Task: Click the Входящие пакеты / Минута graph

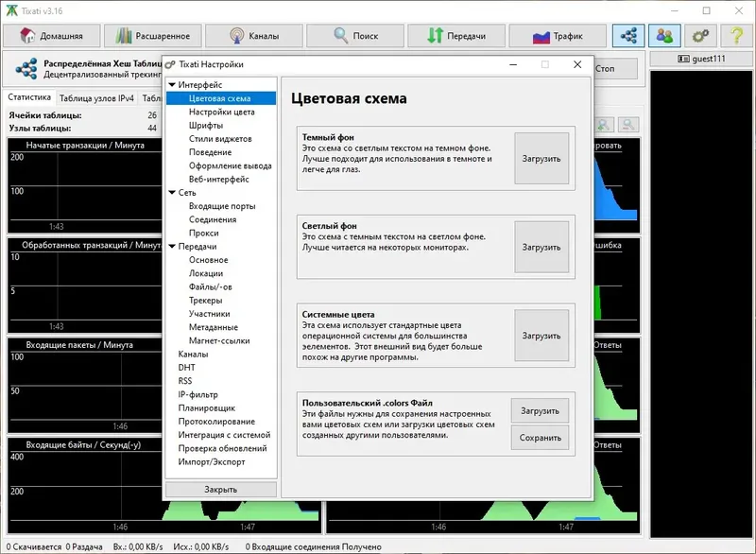Action: coord(84,385)
